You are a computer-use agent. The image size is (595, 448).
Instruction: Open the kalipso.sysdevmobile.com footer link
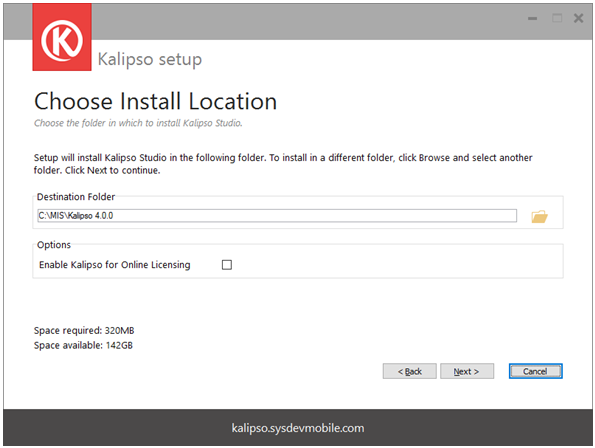298,428
